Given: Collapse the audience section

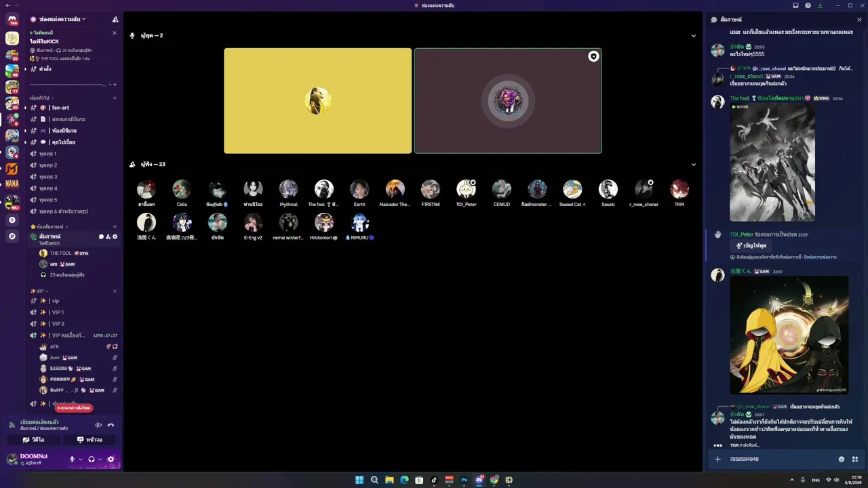Looking at the screenshot, I should pyautogui.click(x=694, y=165).
